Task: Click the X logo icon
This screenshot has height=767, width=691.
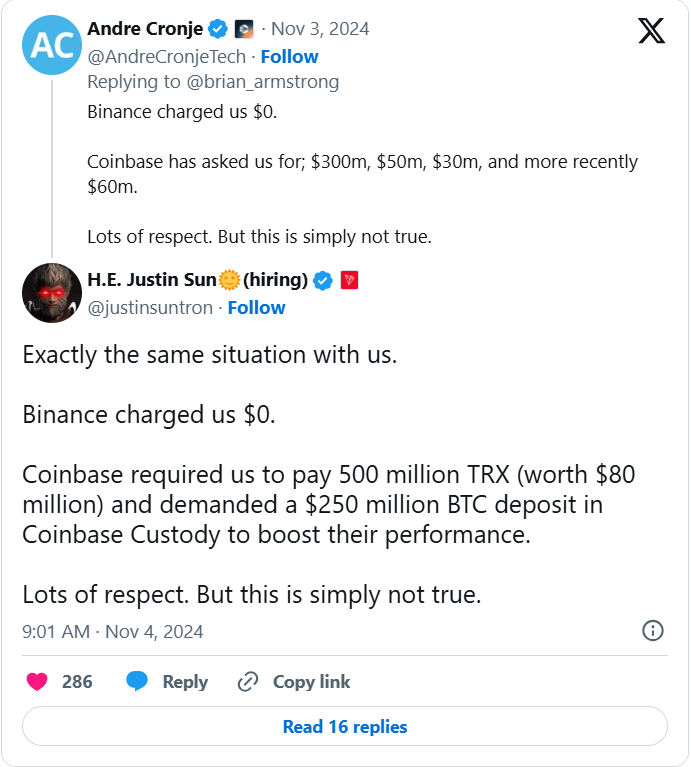Action: tap(651, 32)
